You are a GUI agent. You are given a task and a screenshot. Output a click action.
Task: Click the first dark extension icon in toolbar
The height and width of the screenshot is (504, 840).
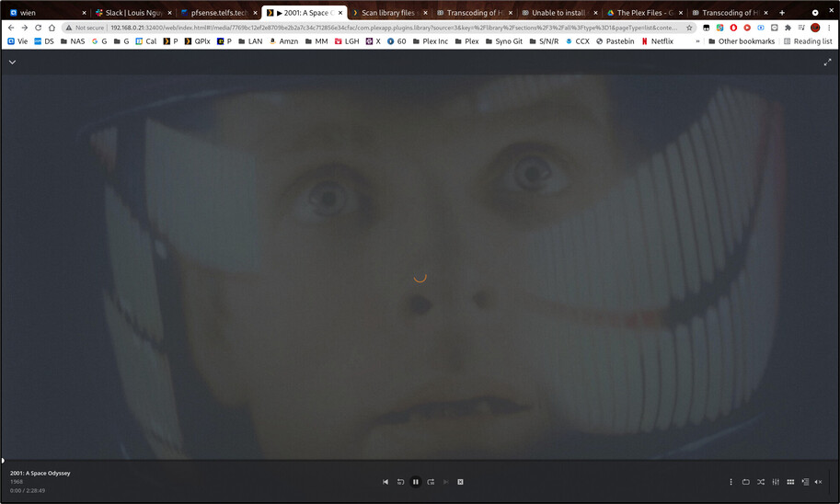tap(706, 28)
